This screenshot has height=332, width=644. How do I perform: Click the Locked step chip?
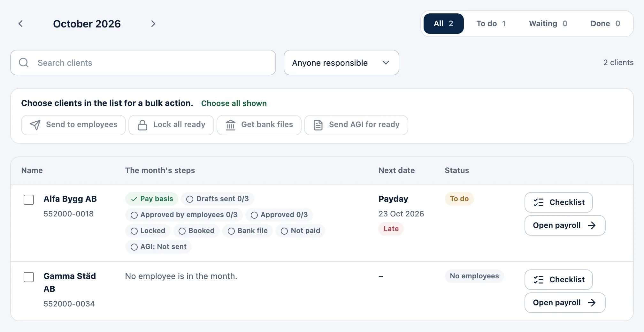tap(148, 231)
